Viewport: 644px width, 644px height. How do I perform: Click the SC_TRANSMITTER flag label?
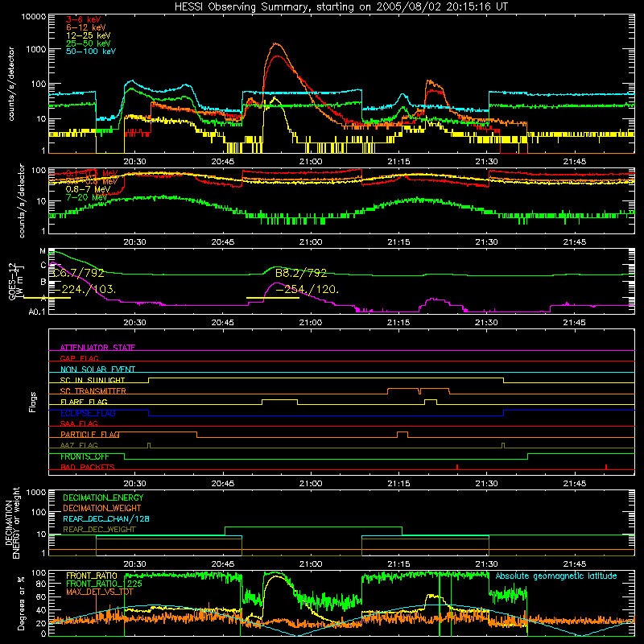coord(93,391)
